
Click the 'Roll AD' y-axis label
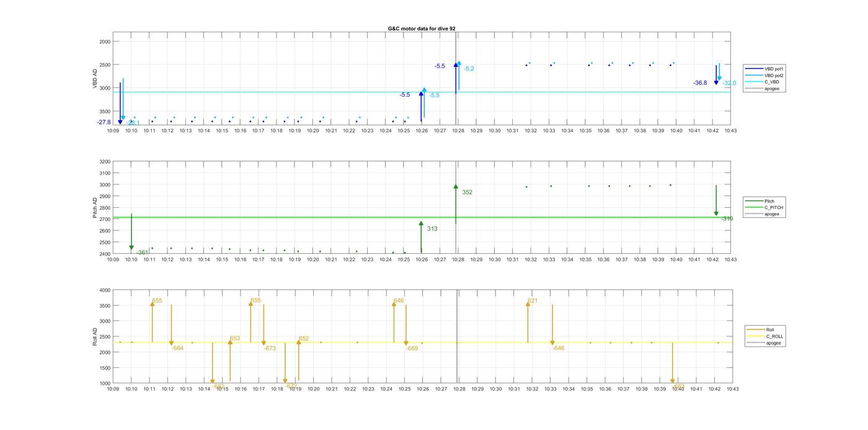95,337
